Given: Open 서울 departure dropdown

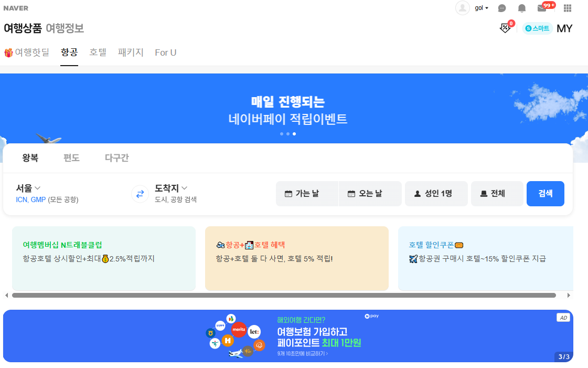Looking at the screenshot, I should coord(28,188).
